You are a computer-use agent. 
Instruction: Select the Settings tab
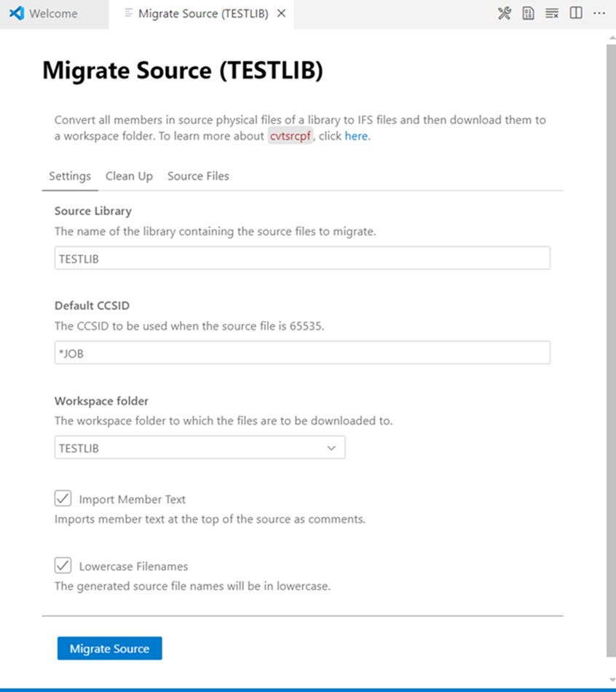(x=70, y=176)
